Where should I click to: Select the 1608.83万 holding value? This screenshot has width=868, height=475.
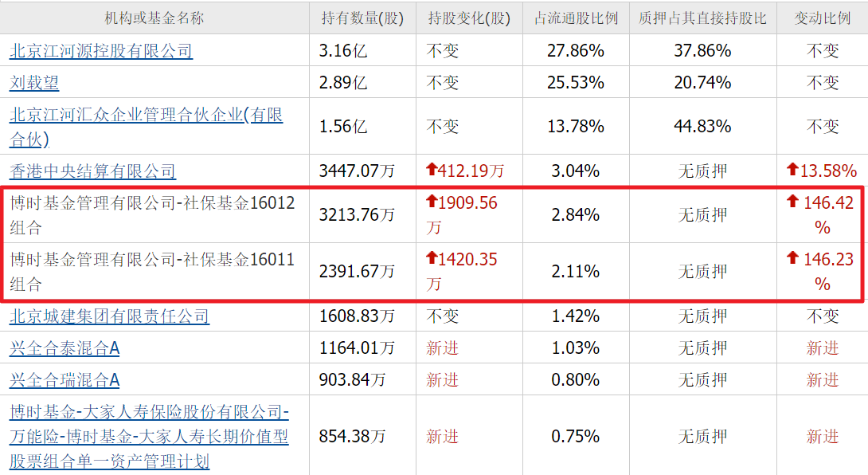(357, 316)
